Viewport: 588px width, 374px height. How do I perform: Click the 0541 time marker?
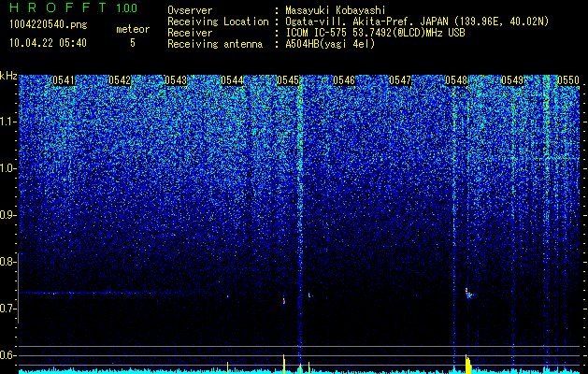tap(64, 80)
